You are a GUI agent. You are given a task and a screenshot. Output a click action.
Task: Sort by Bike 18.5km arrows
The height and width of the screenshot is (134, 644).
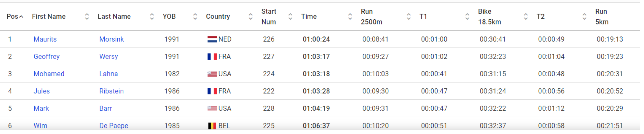pos(526,17)
